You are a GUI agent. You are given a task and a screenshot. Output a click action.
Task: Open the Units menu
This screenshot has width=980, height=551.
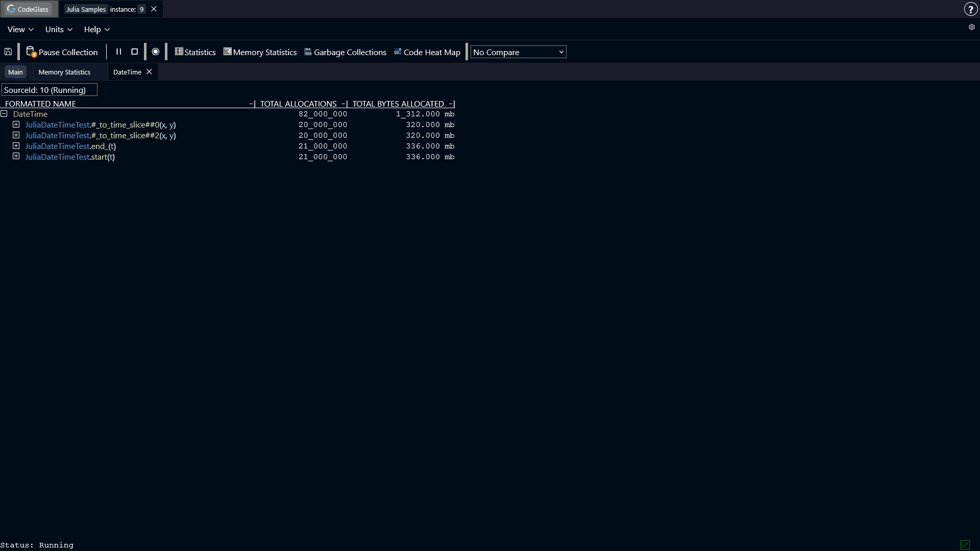(x=59, y=30)
